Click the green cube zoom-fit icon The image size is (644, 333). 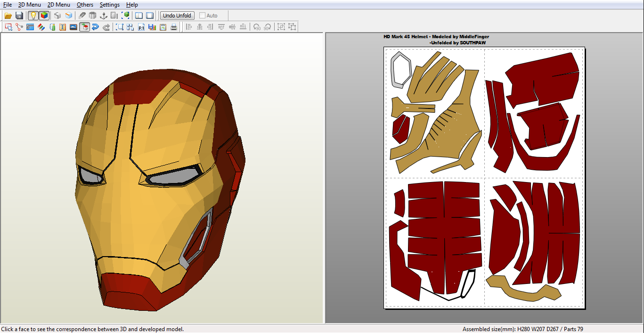[x=126, y=16]
